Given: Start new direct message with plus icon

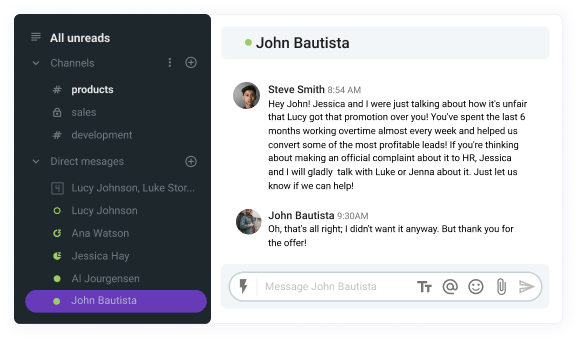Looking at the screenshot, I should coord(191,161).
